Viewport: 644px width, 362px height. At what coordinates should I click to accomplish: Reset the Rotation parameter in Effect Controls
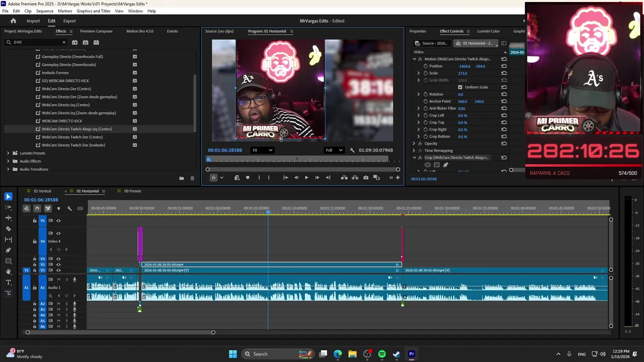(x=504, y=94)
